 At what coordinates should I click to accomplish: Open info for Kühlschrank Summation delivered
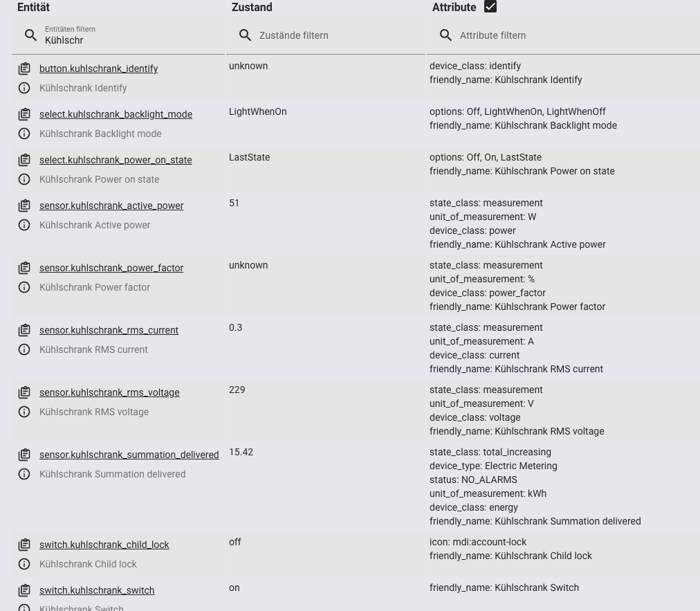pyautogui.click(x=24, y=474)
